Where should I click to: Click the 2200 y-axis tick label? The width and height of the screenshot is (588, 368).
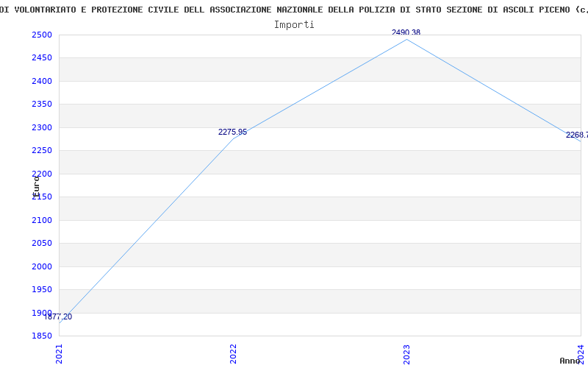42,174
